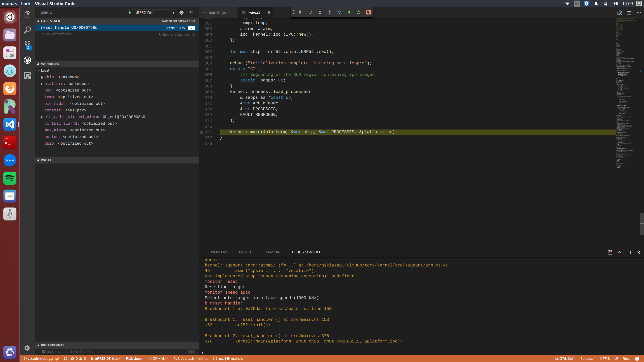Expand the ble_radio_virtual_alarm variable

(42, 117)
